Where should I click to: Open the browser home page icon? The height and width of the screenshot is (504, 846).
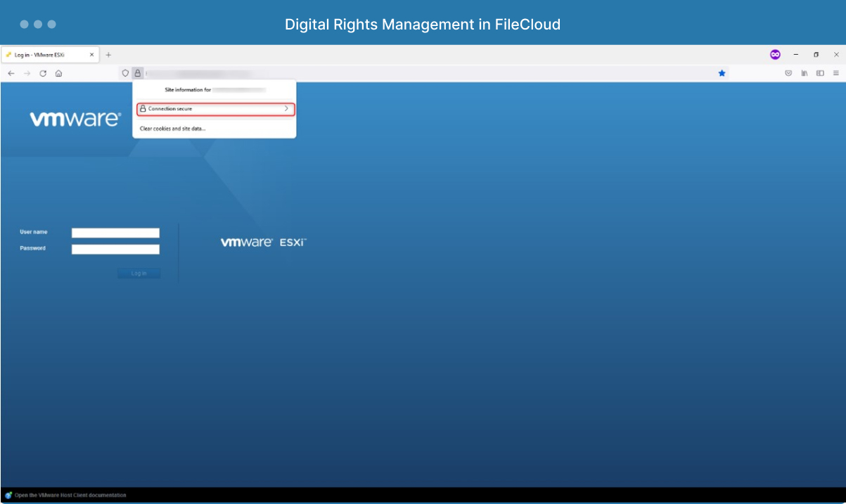(59, 73)
